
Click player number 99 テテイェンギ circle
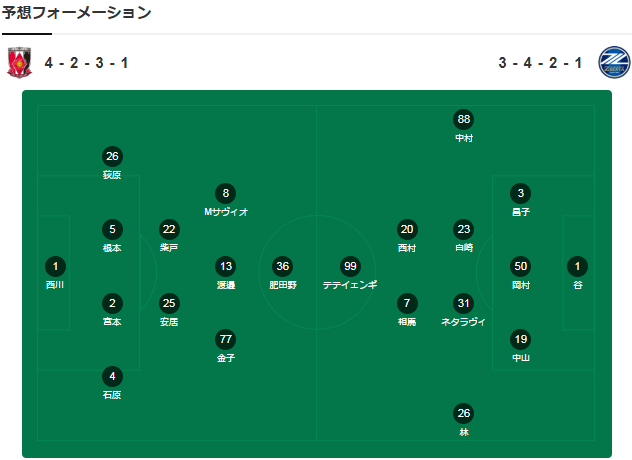click(x=350, y=266)
